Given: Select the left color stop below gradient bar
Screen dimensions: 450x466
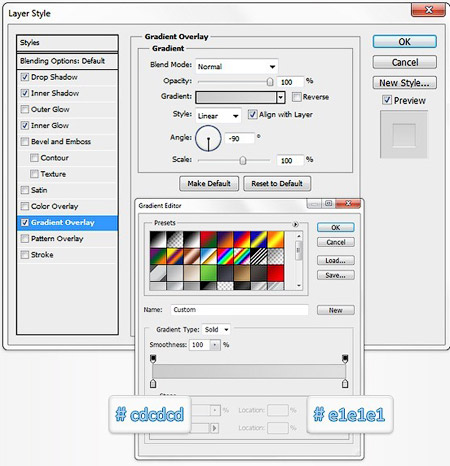Looking at the screenshot, I should pyautogui.click(x=153, y=383).
